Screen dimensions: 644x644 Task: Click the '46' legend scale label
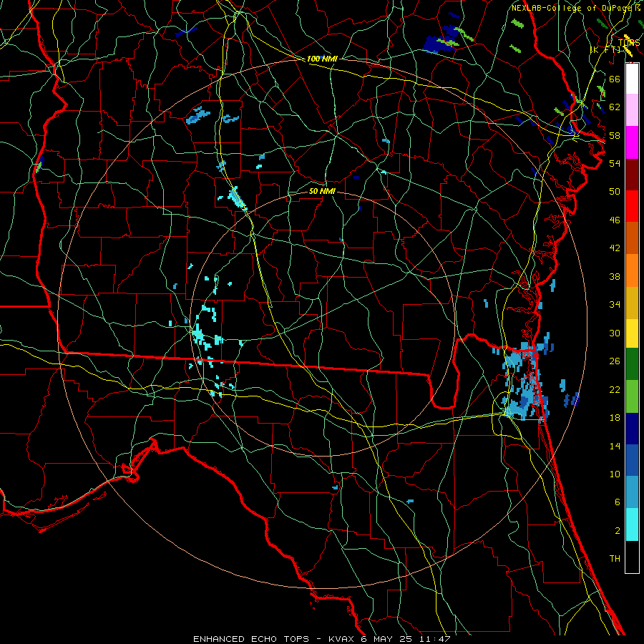(615, 220)
